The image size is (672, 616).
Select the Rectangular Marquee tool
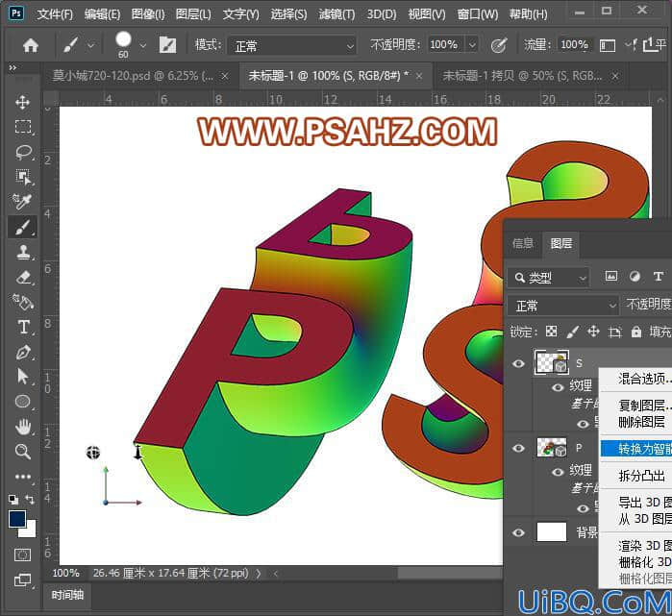click(x=22, y=127)
